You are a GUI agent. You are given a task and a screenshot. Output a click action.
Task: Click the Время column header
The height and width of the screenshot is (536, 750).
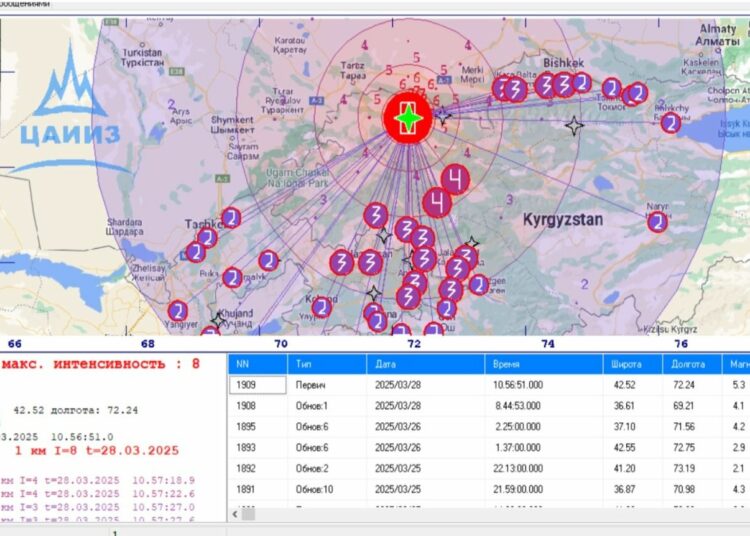(x=543, y=365)
